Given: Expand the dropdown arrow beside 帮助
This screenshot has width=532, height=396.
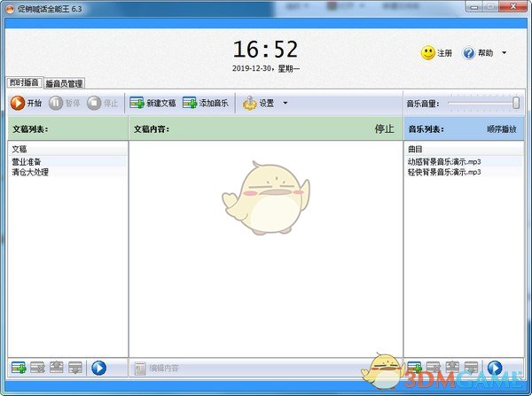Looking at the screenshot, I should click(x=505, y=52).
